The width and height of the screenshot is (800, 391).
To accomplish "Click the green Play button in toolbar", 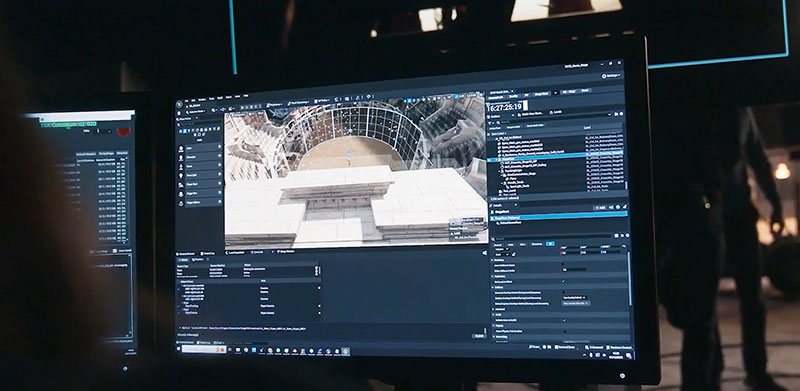I will (242, 108).
